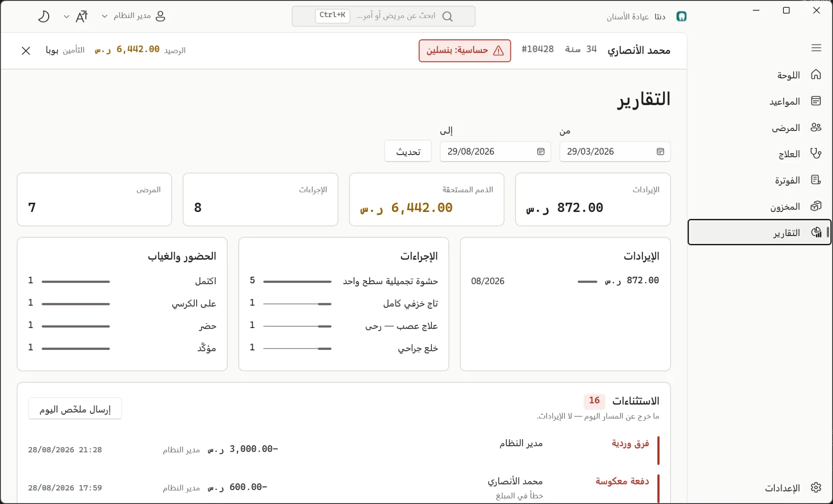Click the invoice icon for الفوترة

816,180
